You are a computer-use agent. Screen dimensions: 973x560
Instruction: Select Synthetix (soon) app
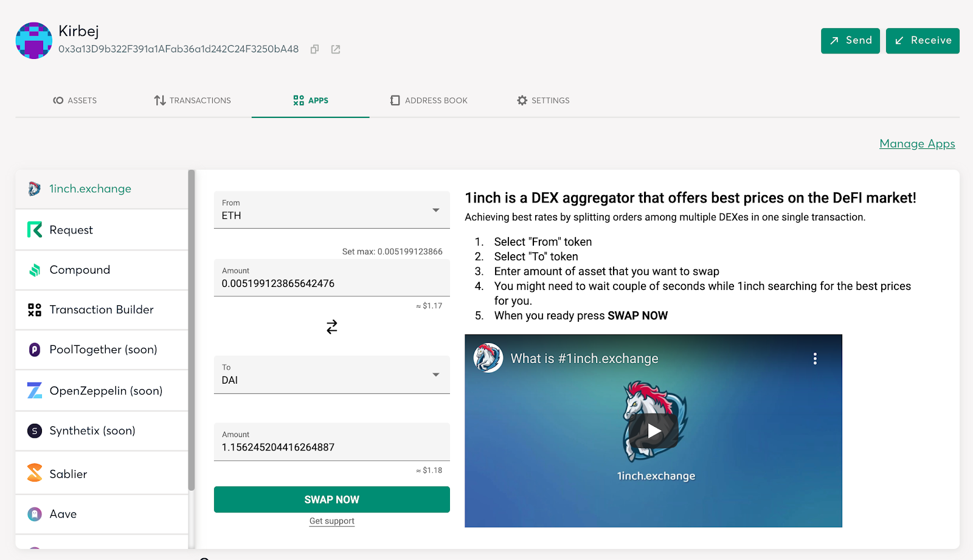coord(102,431)
